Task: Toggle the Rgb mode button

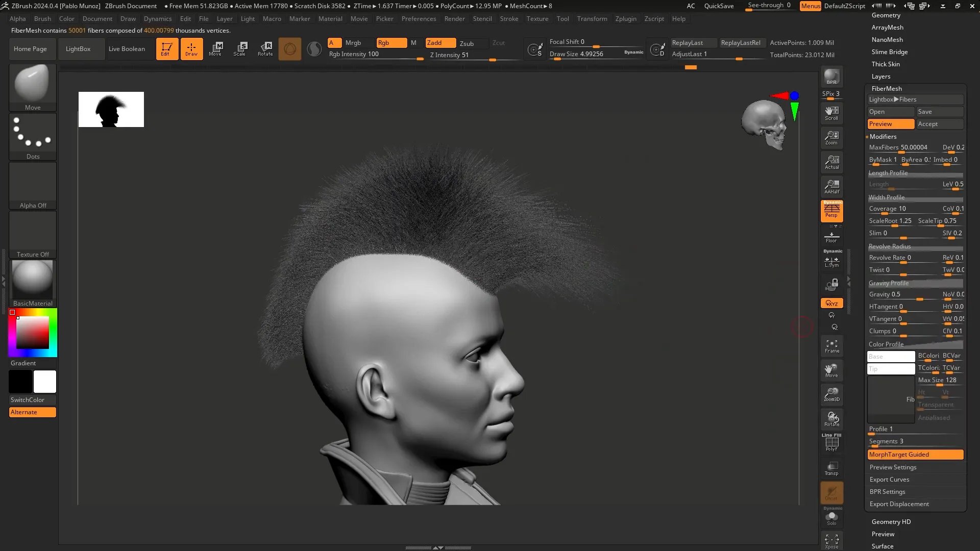Action: click(x=391, y=43)
